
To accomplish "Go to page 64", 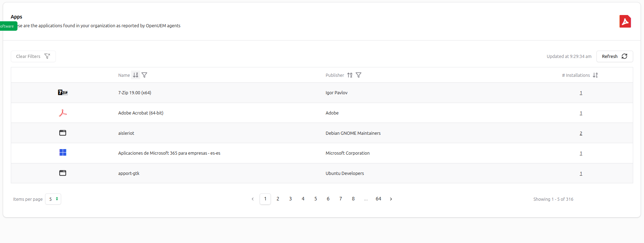I will 378,199.
